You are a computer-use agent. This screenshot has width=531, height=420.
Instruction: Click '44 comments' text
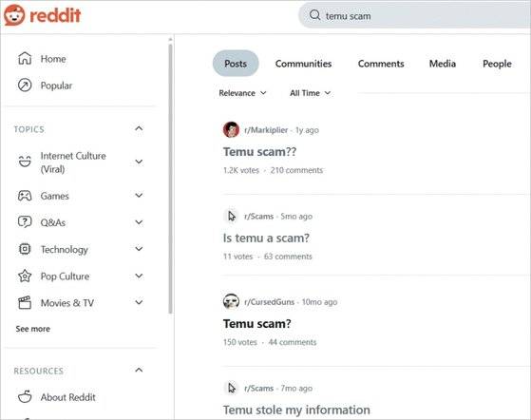coord(293,342)
